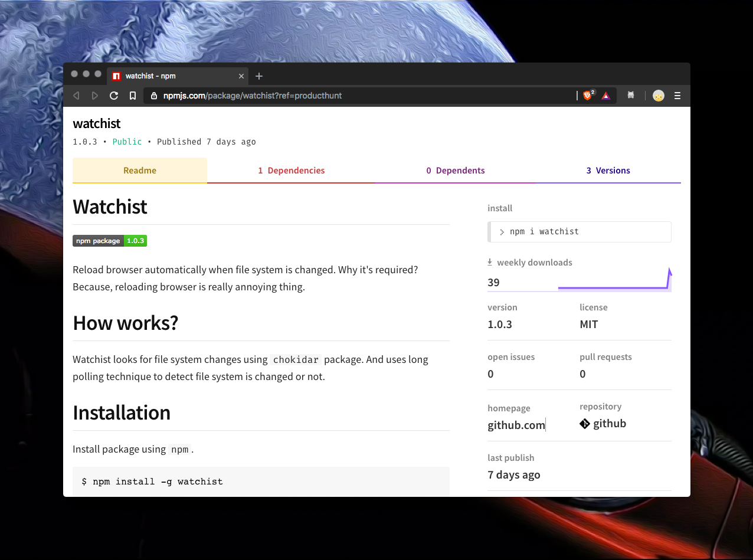Click the '$ npm install -g watchist' code block
Image resolution: width=753 pixels, height=560 pixels.
261,482
